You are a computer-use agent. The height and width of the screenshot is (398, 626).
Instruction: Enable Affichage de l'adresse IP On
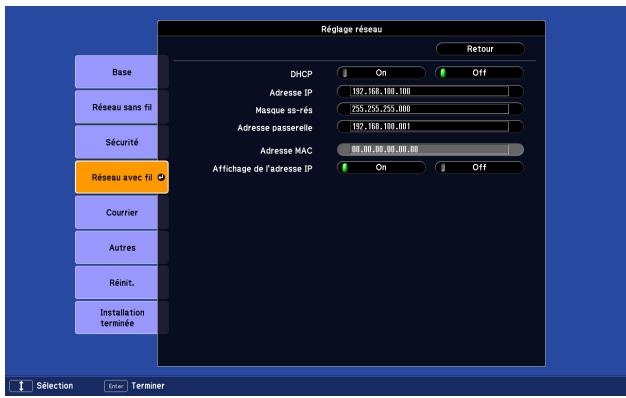[x=381, y=167]
